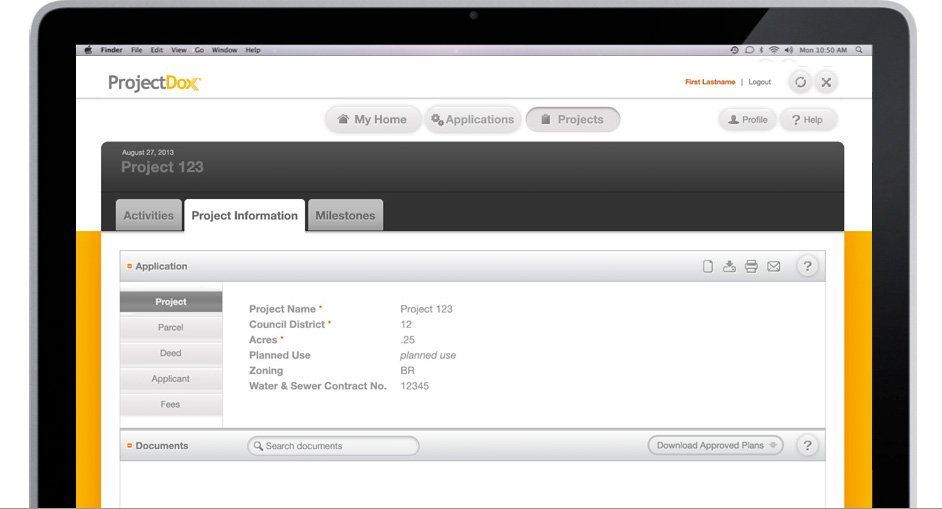Image resolution: width=942 pixels, height=509 pixels.
Task: Click the refresh icon near Logout
Action: 799,82
